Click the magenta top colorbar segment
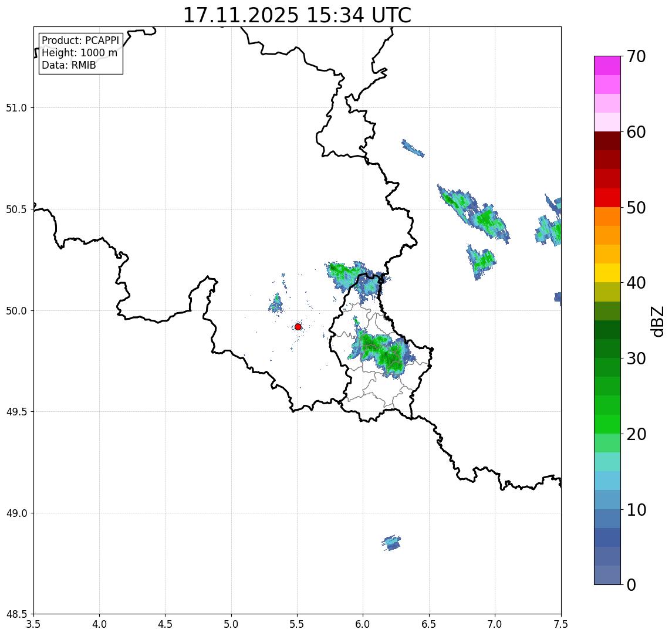The height and width of the screenshot is (636, 672). click(607, 66)
